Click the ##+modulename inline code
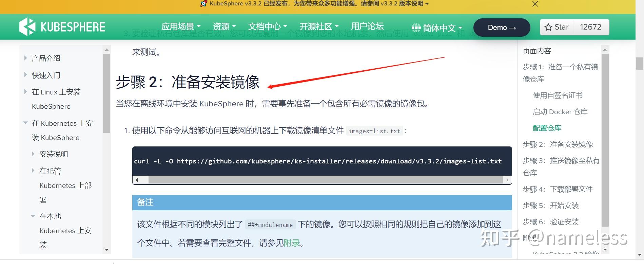644x264 pixels. point(270,225)
